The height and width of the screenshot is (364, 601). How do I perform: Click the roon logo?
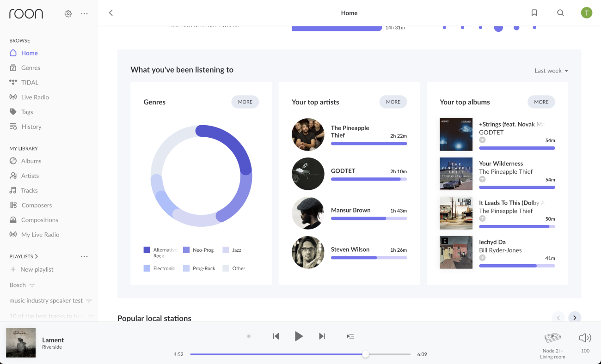click(26, 14)
